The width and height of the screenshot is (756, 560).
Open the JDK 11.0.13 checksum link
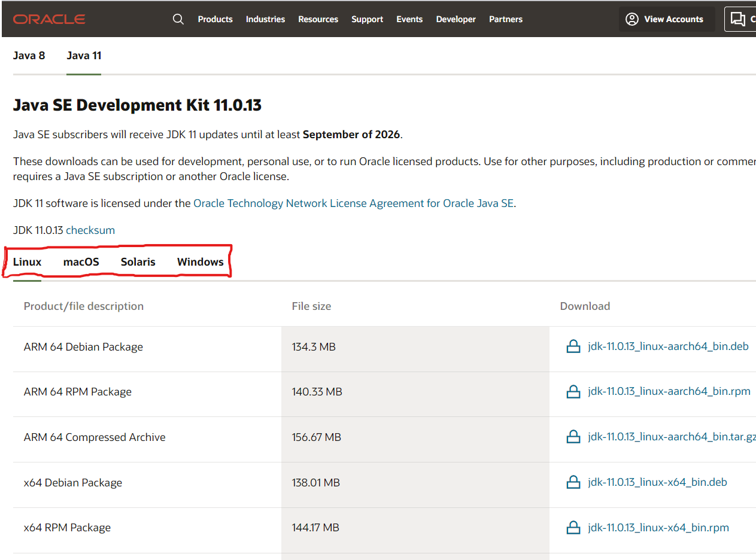pos(90,230)
